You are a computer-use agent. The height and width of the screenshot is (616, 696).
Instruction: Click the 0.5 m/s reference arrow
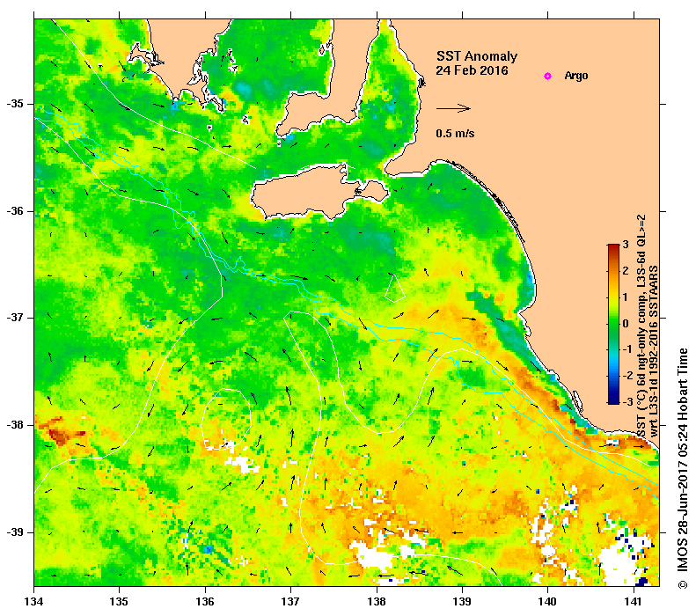point(453,108)
